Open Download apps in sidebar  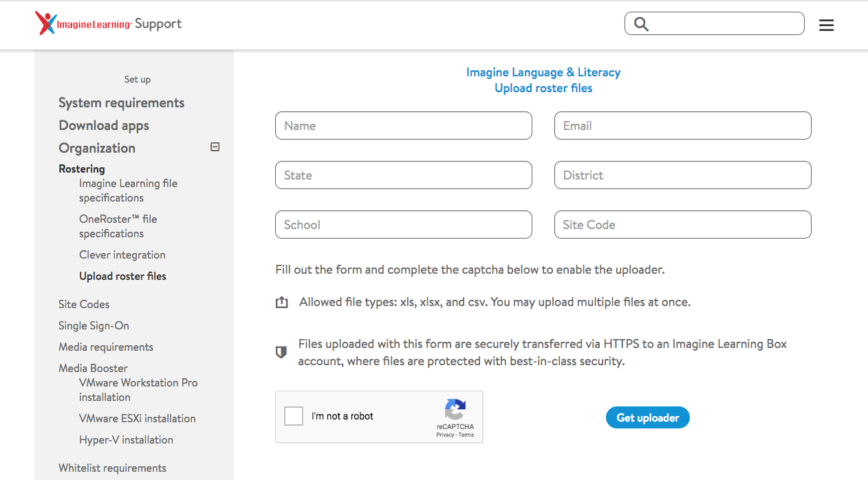(104, 125)
